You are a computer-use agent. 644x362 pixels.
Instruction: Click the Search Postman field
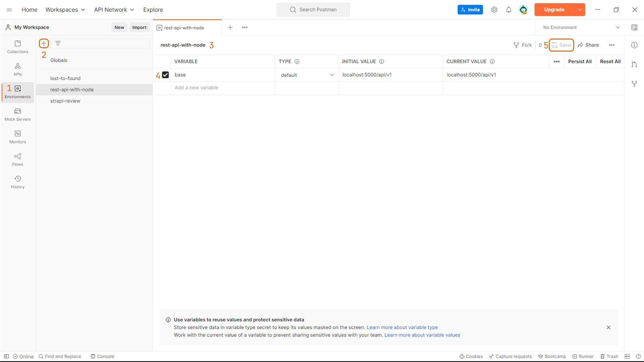(313, 10)
